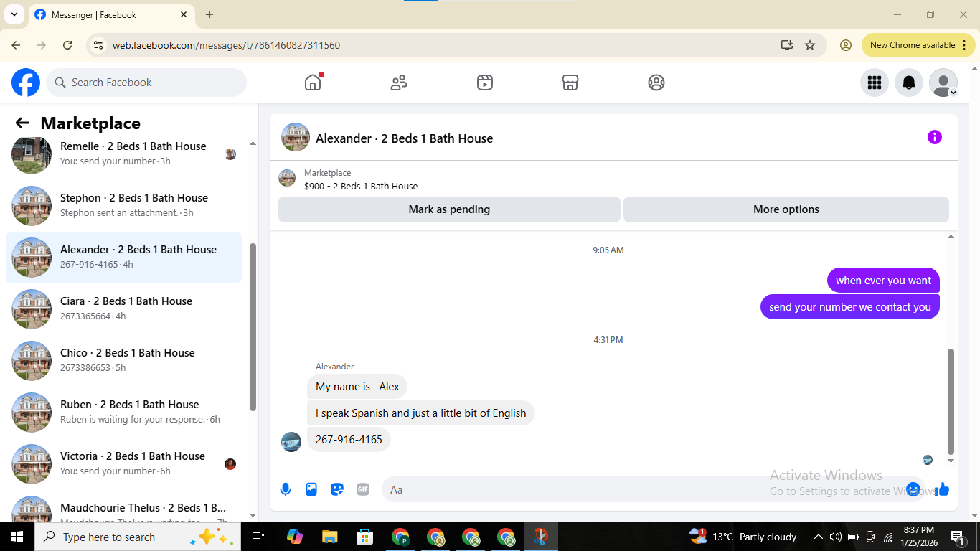This screenshot has height=551, width=980.
Task: Go back in the browser
Action: tap(16, 45)
